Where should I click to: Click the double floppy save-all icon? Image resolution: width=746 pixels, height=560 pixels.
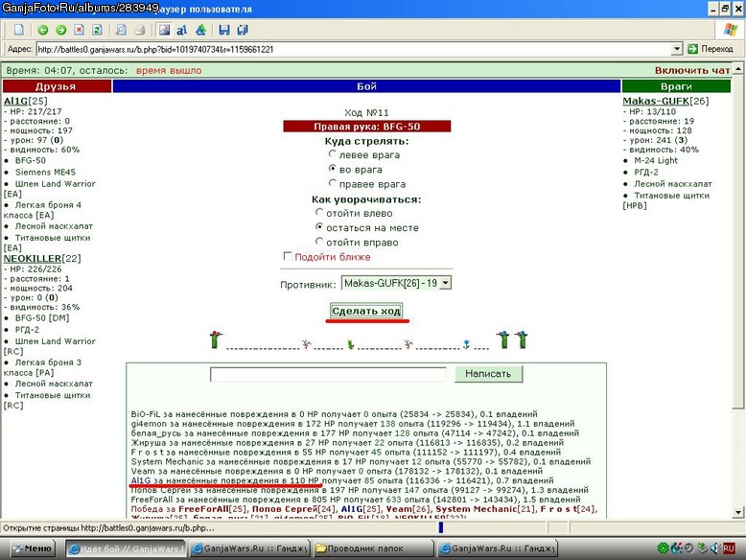point(243,30)
